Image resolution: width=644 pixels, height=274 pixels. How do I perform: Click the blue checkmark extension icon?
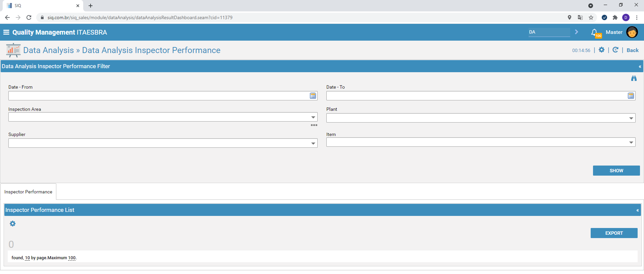point(604,17)
